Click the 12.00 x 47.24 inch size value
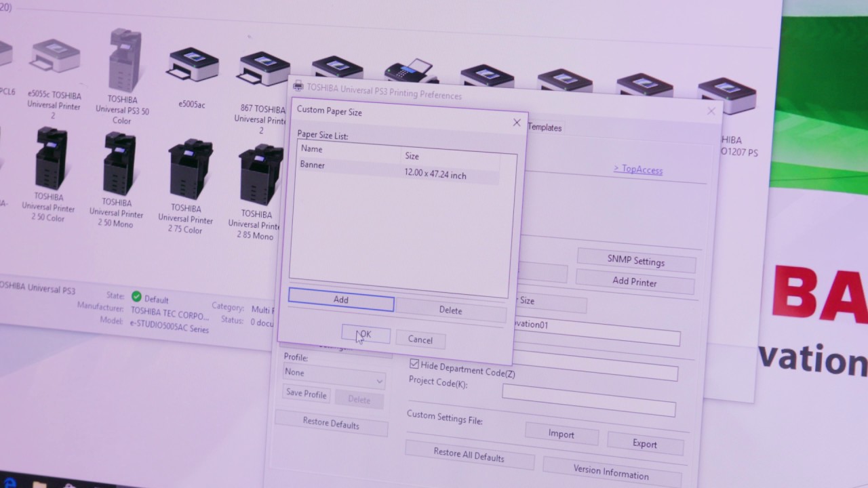 pyautogui.click(x=435, y=175)
